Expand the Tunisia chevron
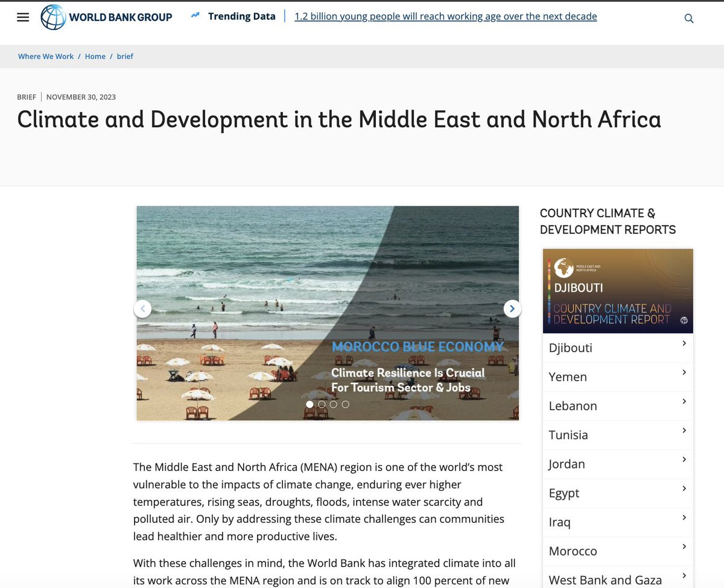 pyautogui.click(x=684, y=430)
